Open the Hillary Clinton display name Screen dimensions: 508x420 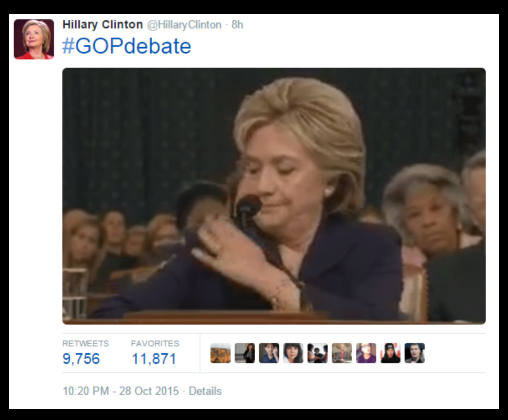(103, 25)
